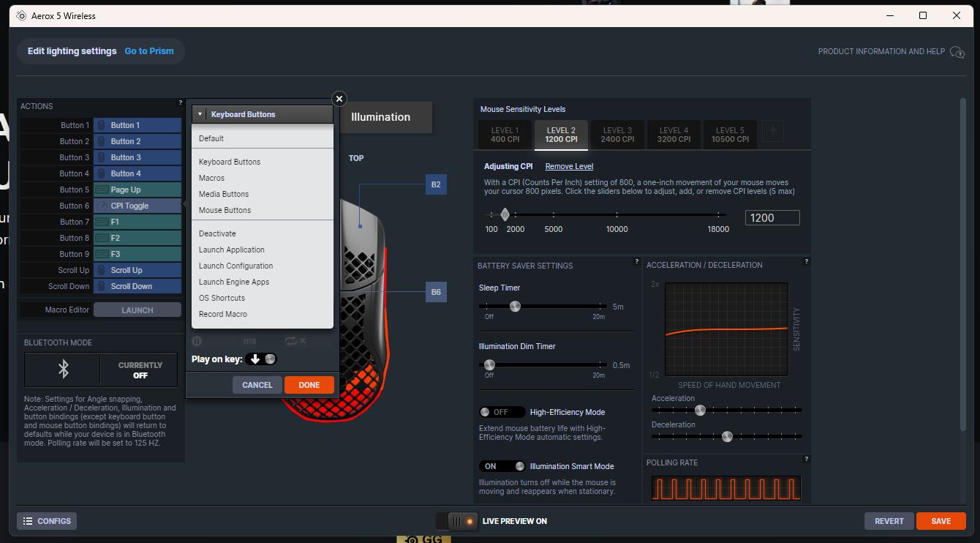
Task: Switch to Level 3 2400 CPI tab
Action: click(617, 135)
